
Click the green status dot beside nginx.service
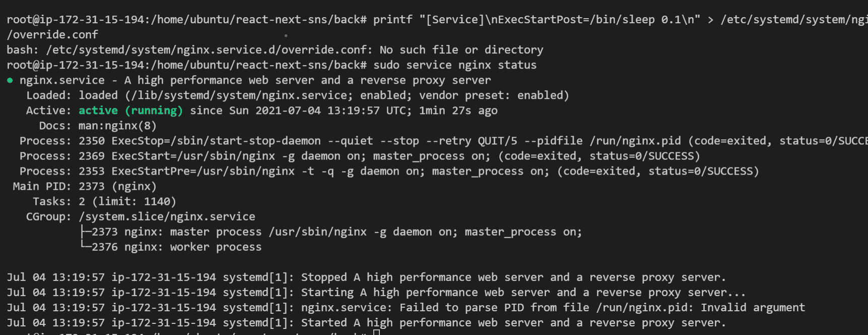10,80
